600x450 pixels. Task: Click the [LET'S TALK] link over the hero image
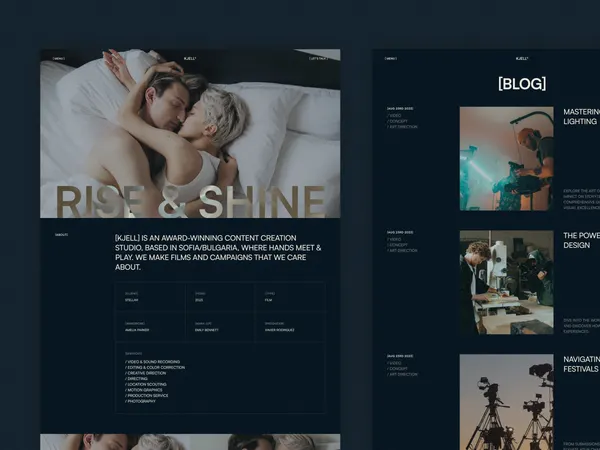click(x=318, y=59)
